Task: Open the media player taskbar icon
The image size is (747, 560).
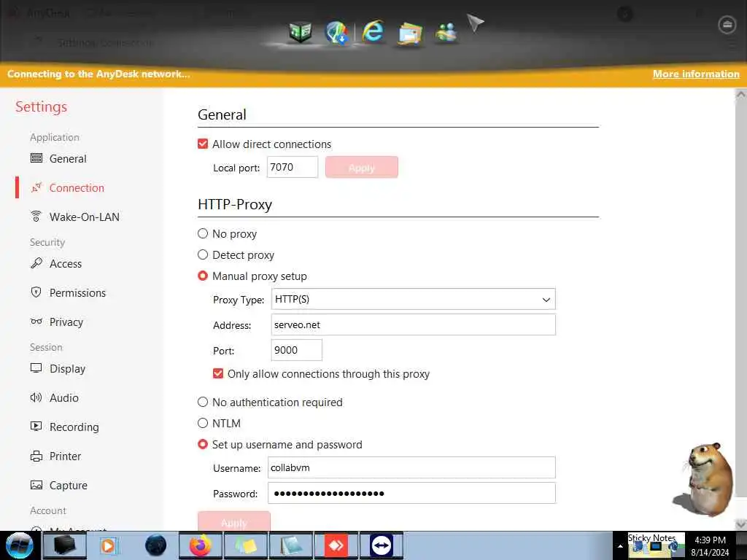Action: (109, 545)
